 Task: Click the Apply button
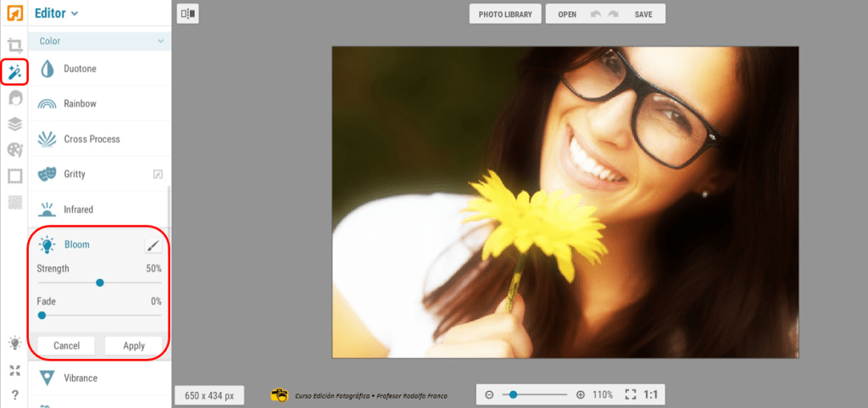point(134,345)
